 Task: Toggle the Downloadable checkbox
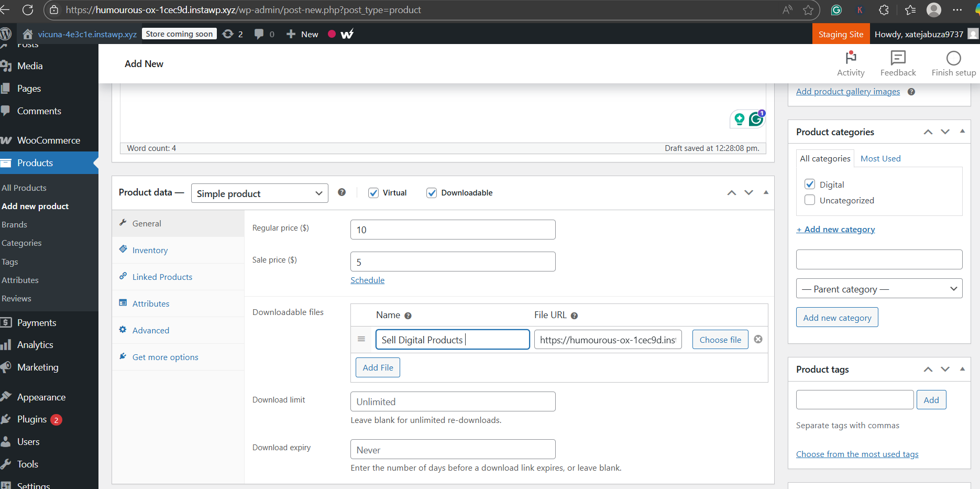tap(432, 193)
